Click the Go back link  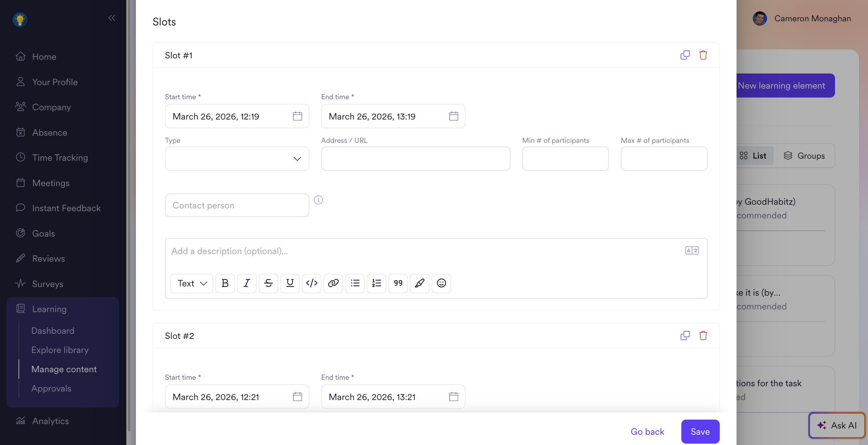[647, 432]
